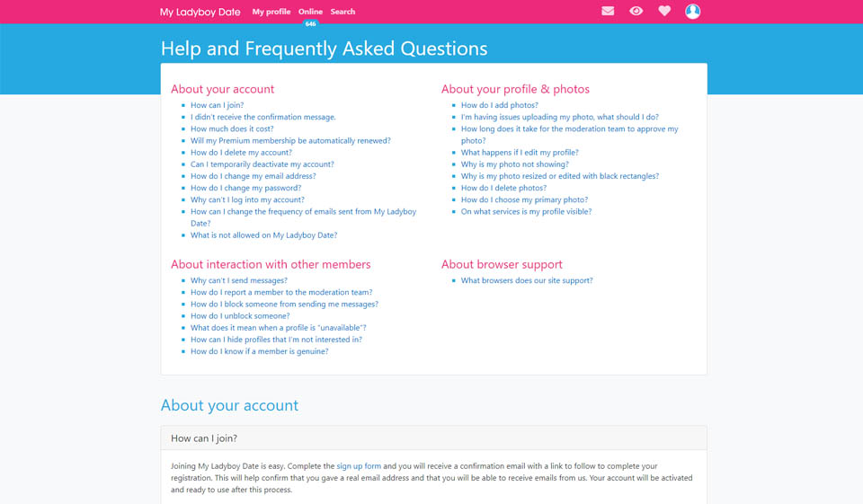Click the 'sign up form' hyperlink

[359, 466]
